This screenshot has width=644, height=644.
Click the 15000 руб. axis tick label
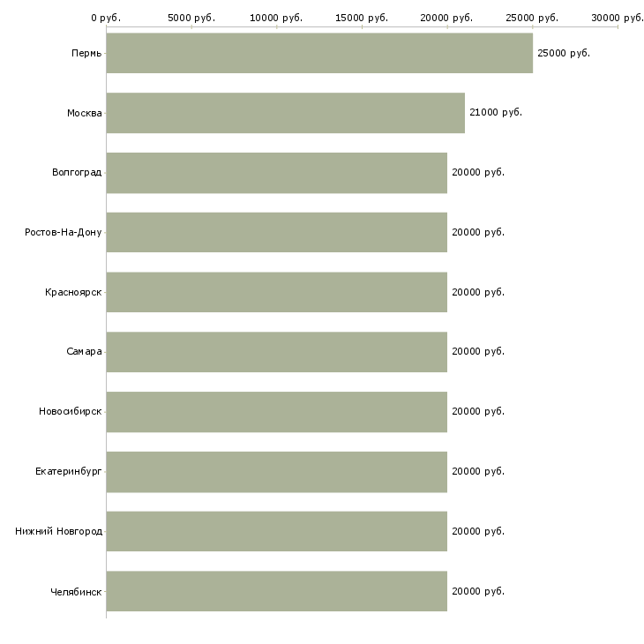click(x=362, y=18)
